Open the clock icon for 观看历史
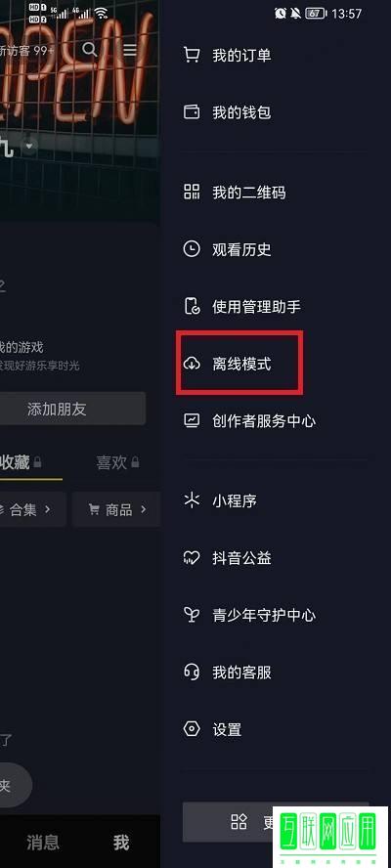Image resolution: width=391 pixels, height=868 pixels. pos(191,249)
